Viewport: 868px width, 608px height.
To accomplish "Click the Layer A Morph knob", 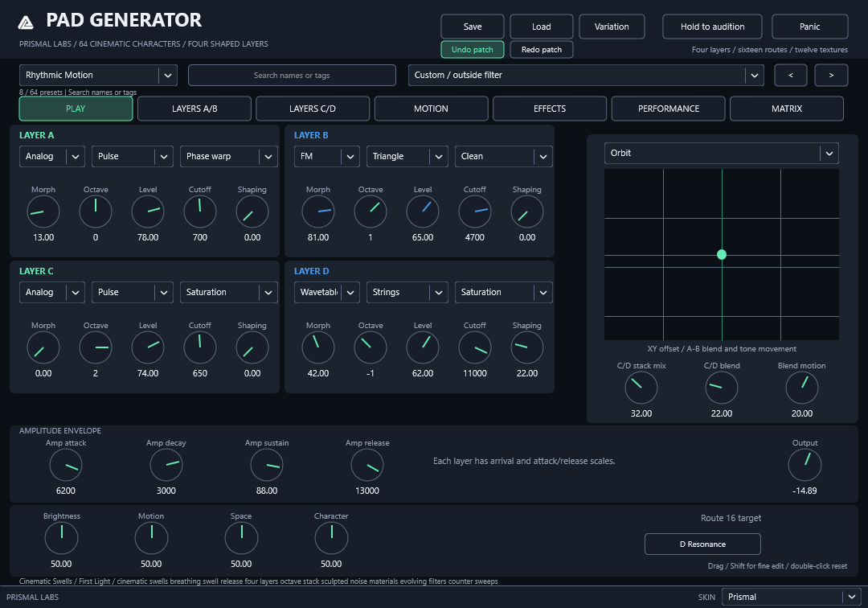I will [x=43, y=212].
